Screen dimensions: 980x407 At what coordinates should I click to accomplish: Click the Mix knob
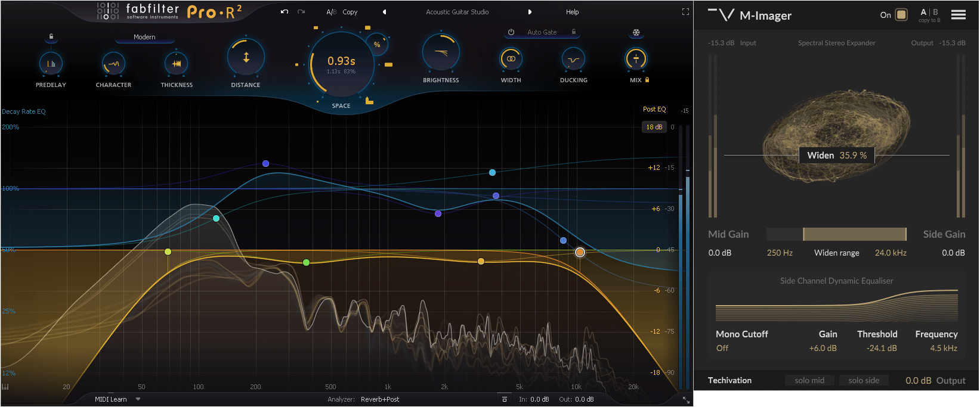pyautogui.click(x=636, y=59)
